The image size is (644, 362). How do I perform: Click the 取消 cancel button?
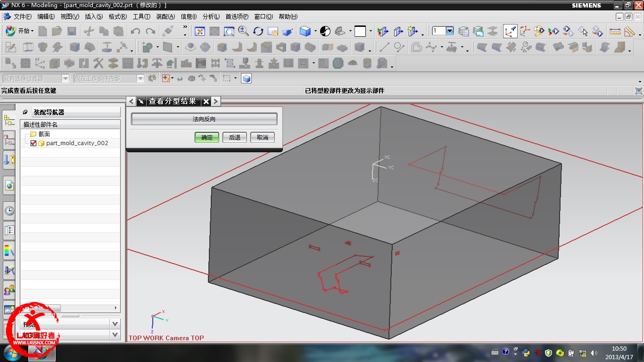(263, 137)
